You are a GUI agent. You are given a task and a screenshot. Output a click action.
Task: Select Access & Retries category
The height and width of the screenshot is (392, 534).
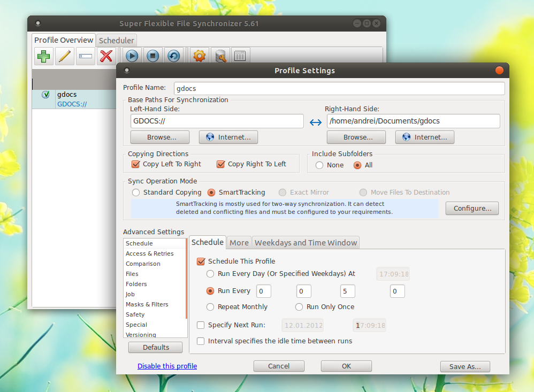(155, 253)
